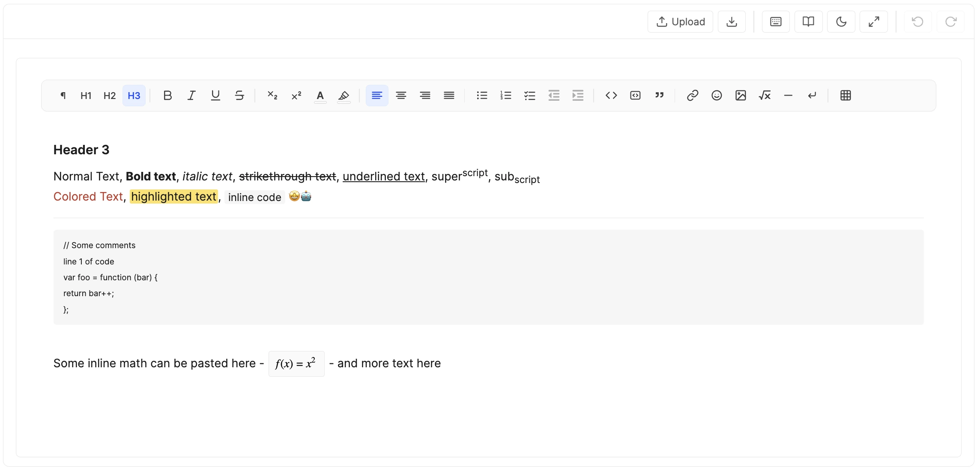Insert a hyperlink
This screenshot has width=980, height=474.
click(693, 95)
